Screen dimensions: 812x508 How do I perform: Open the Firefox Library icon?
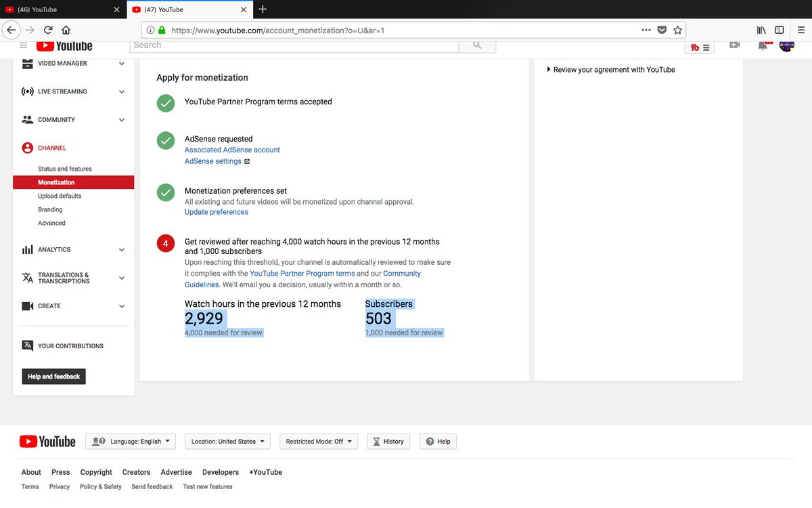click(761, 30)
